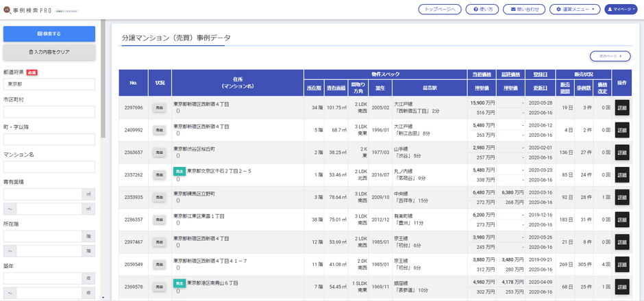Focus the 市区町村 input field
Screen dimensions: 644x301
49,112
